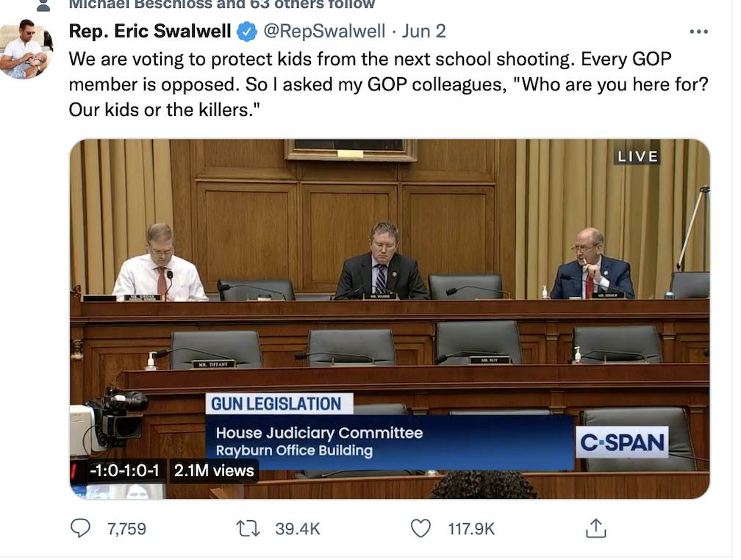Click the 7,759 replies count

pos(126,528)
